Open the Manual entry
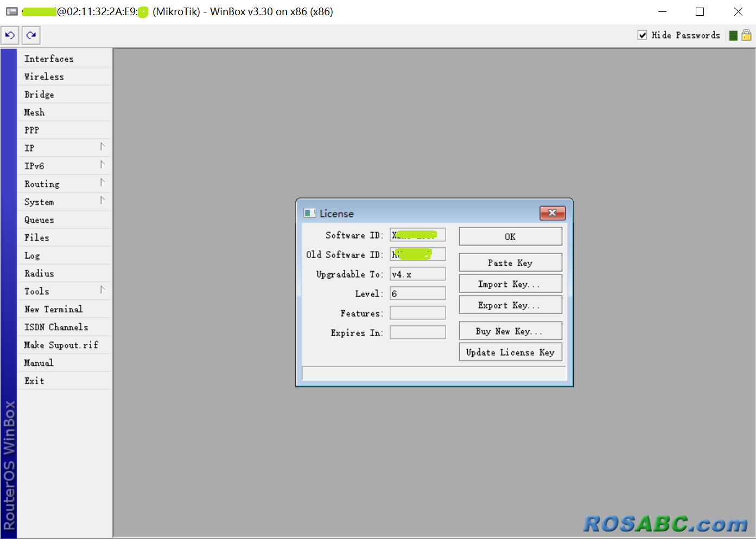This screenshot has width=756, height=539. click(64, 363)
